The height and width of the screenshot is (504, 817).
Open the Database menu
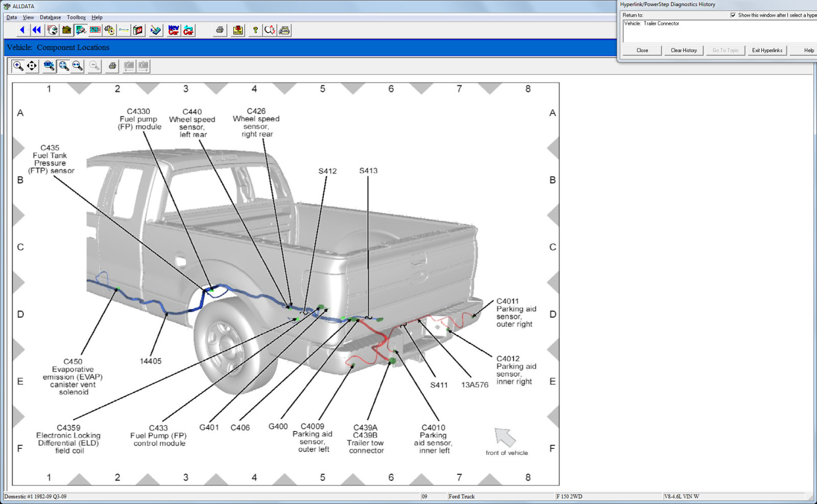point(50,17)
